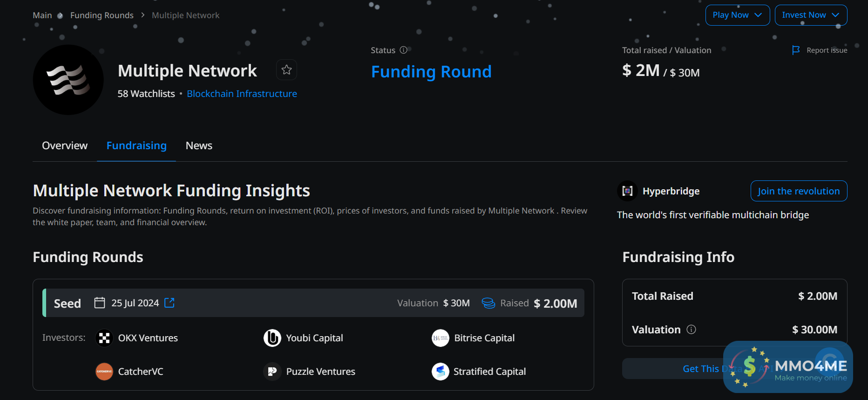This screenshot has width=868, height=400.
Task: Open the Seed round external link icon
Action: pos(170,303)
